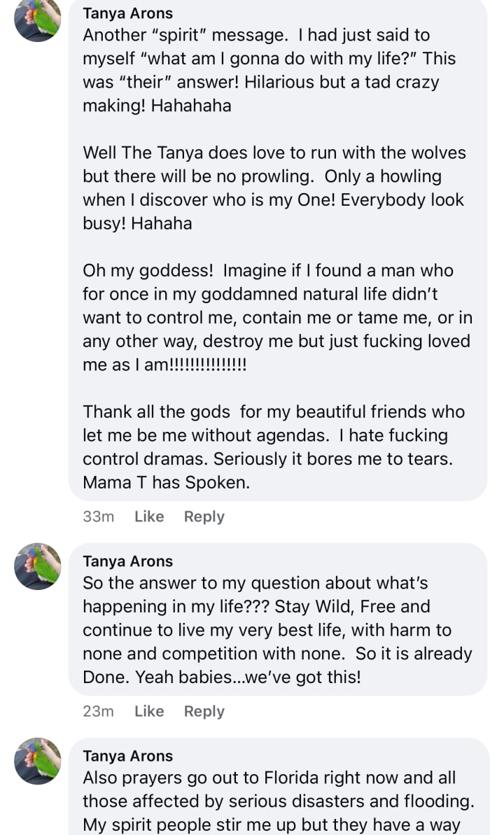Screen dimensions: 504x835
Task: Tap the avatar beside the Florida prayers comment
Action: click(38, 761)
